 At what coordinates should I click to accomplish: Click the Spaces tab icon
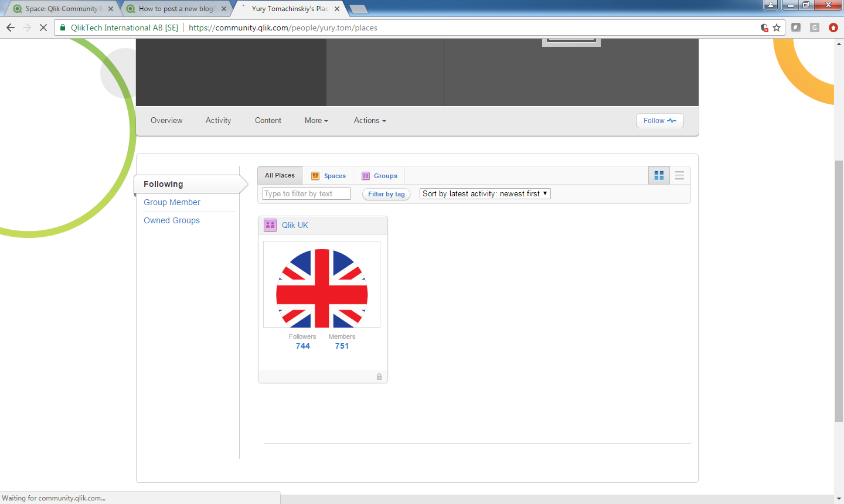pos(315,176)
